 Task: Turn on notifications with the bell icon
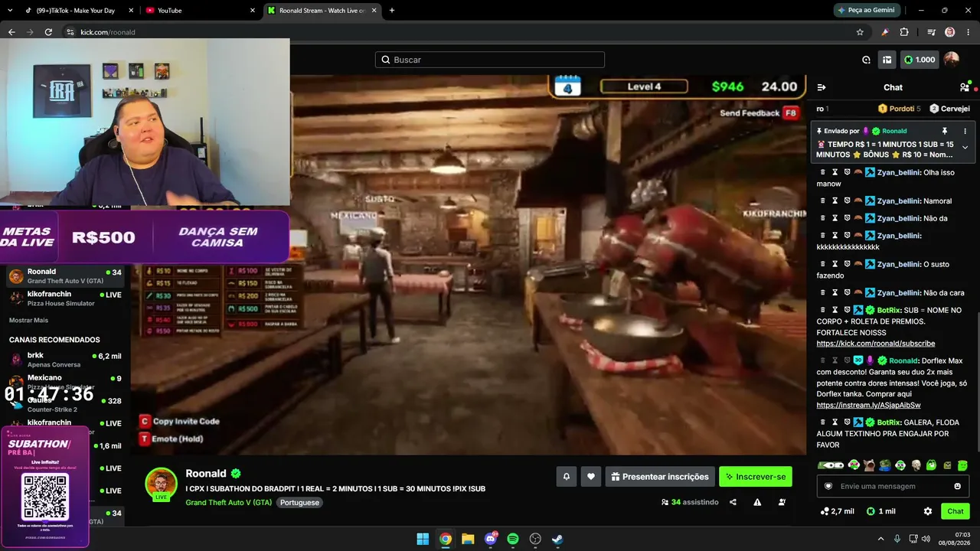tap(567, 477)
